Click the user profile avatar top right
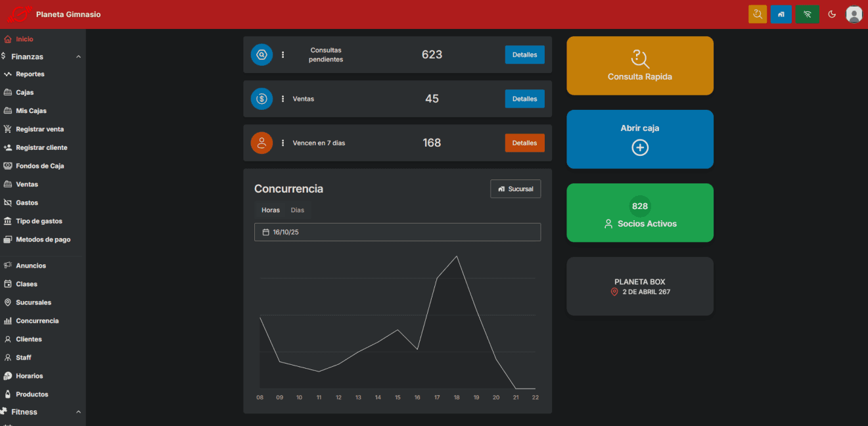The image size is (868, 426). tap(854, 13)
